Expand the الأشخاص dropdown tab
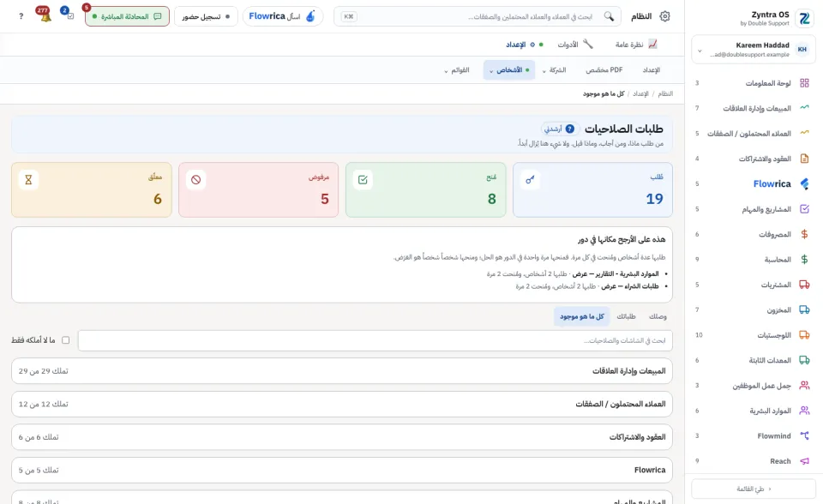 click(509, 69)
